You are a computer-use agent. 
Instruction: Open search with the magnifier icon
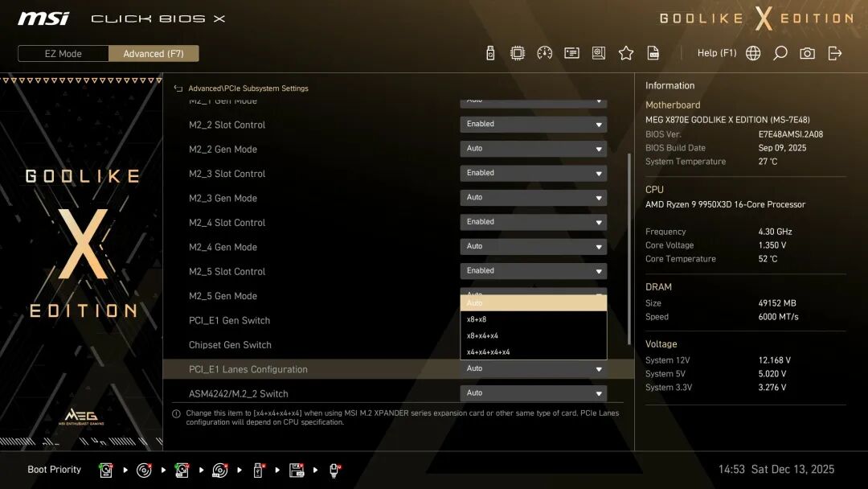click(x=780, y=53)
